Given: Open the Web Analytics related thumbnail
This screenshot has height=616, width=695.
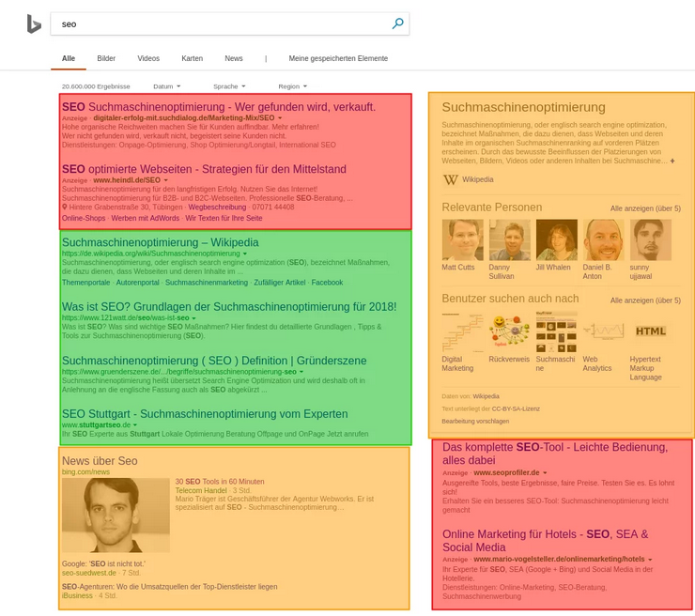Looking at the screenshot, I should [604, 331].
